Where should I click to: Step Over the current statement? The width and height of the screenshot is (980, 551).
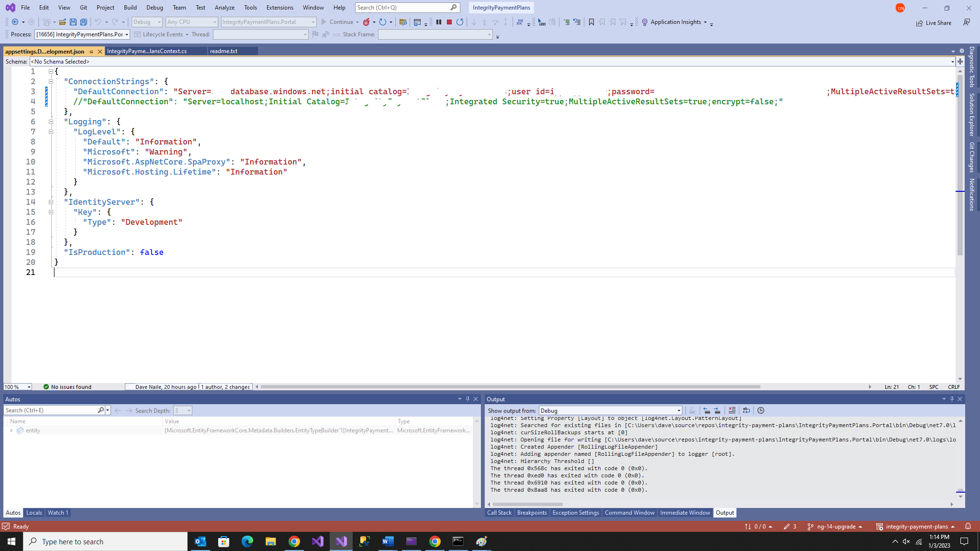click(495, 22)
